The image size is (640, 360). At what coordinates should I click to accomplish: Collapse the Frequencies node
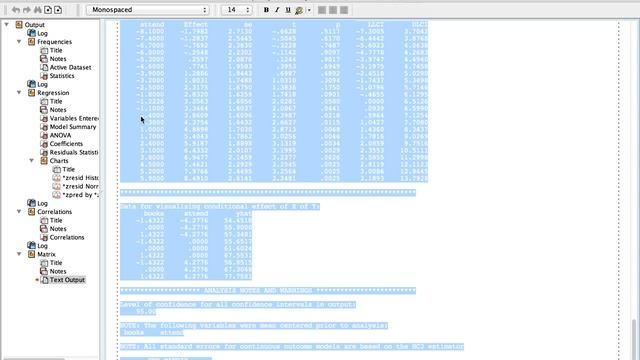tap(19, 42)
